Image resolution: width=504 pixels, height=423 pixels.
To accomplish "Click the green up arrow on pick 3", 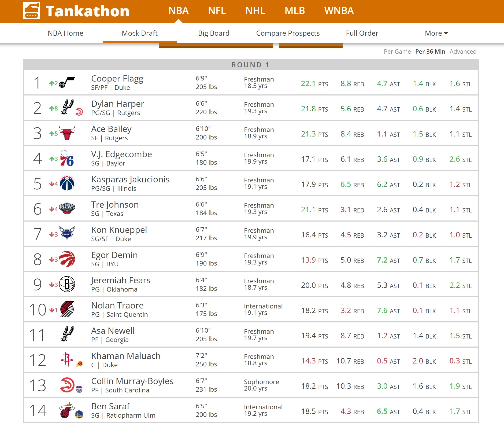I will (52, 134).
